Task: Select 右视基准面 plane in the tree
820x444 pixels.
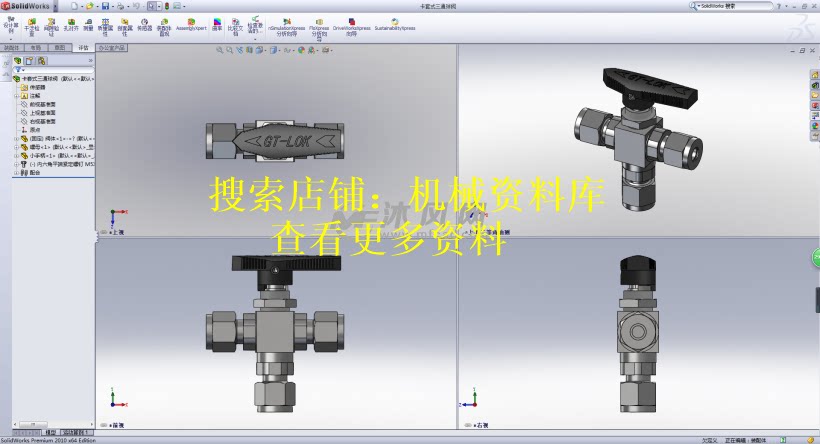Action: click(42, 121)
